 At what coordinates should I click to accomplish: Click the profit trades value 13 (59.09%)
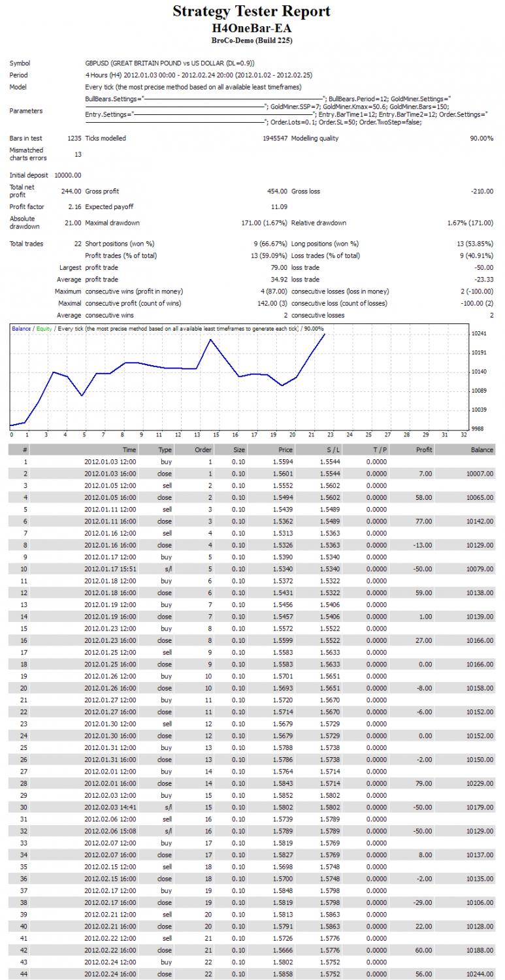pyautogui.click(x=268, y=255)
